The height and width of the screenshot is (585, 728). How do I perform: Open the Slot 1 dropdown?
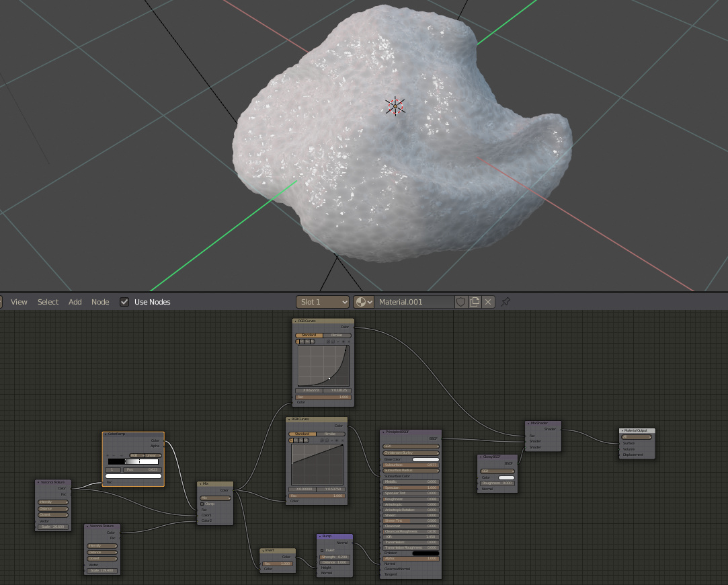click(x=323, y=302)
